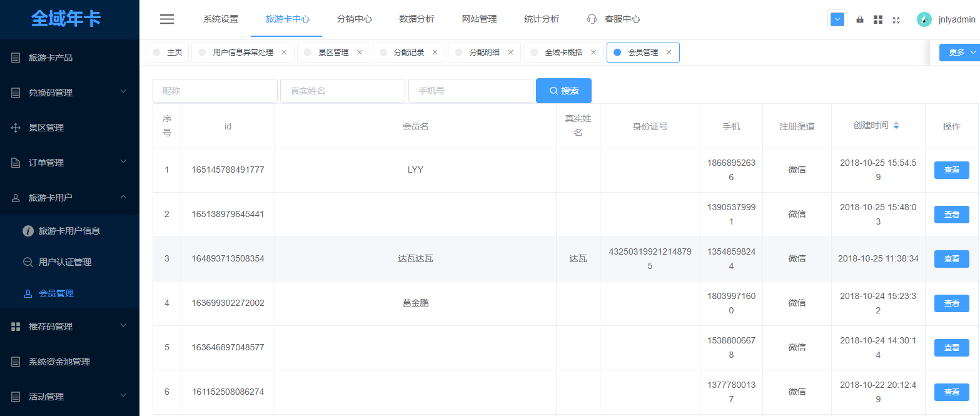Click the four-square grid icon in header
This screenshot has width=980, height=416.
coord(878,19)
